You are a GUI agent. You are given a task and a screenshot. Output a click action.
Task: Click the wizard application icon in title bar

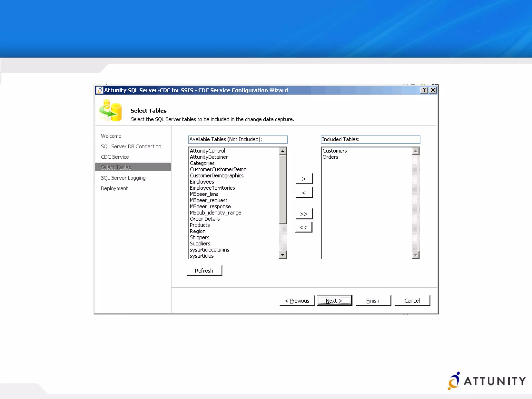coord(99,90)
